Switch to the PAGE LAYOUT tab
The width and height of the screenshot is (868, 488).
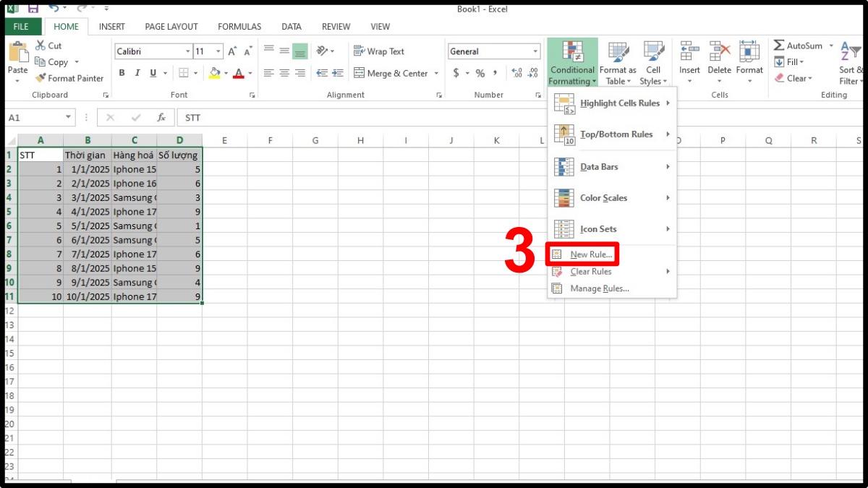pyautogui.click(x=171, y=27)
